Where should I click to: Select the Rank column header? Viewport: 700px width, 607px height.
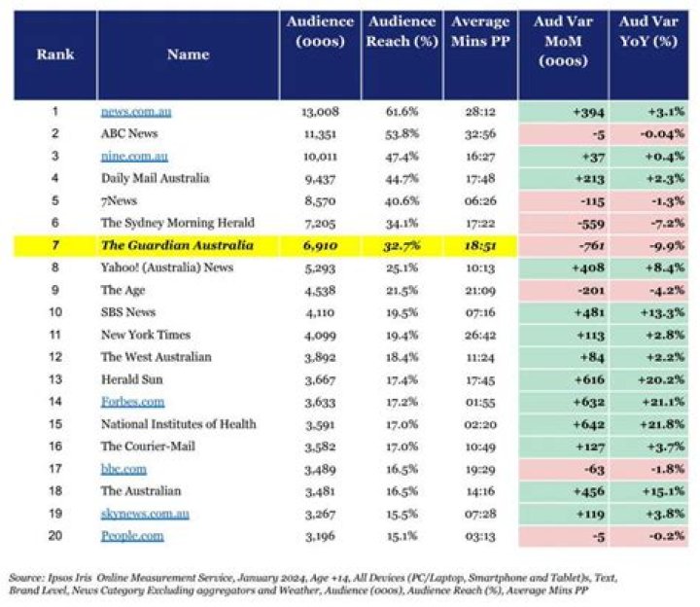(55, 54)
